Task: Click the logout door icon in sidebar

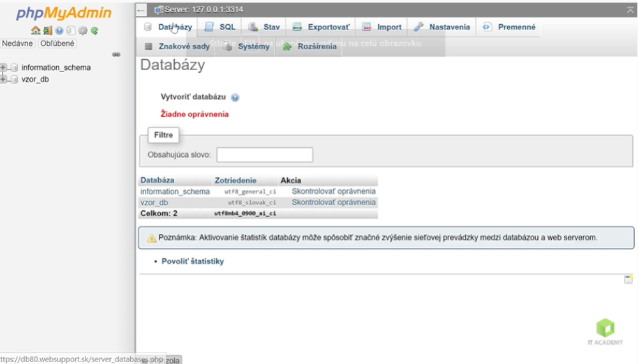Action: [x=47, y=31]
